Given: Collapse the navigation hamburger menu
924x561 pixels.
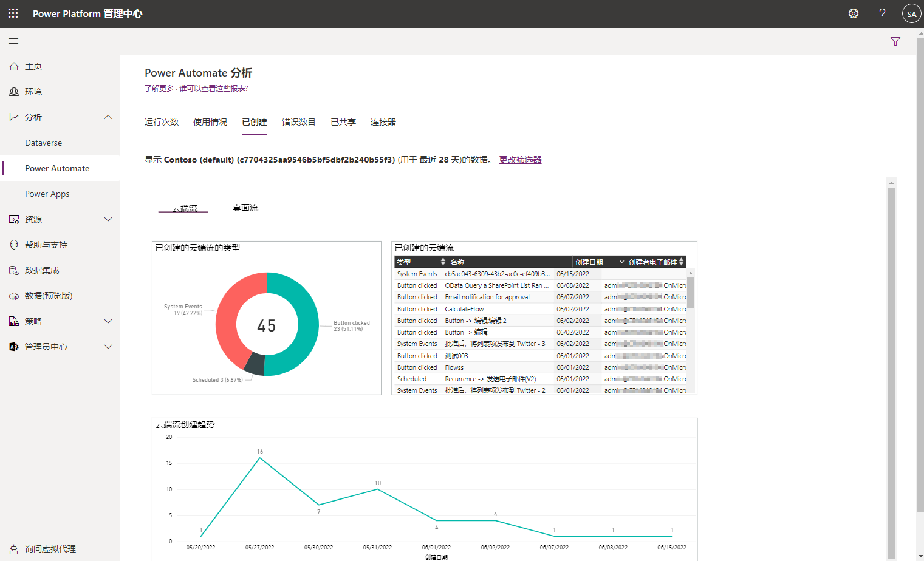Looking at the screenshot, I should (x=13, y=41).
